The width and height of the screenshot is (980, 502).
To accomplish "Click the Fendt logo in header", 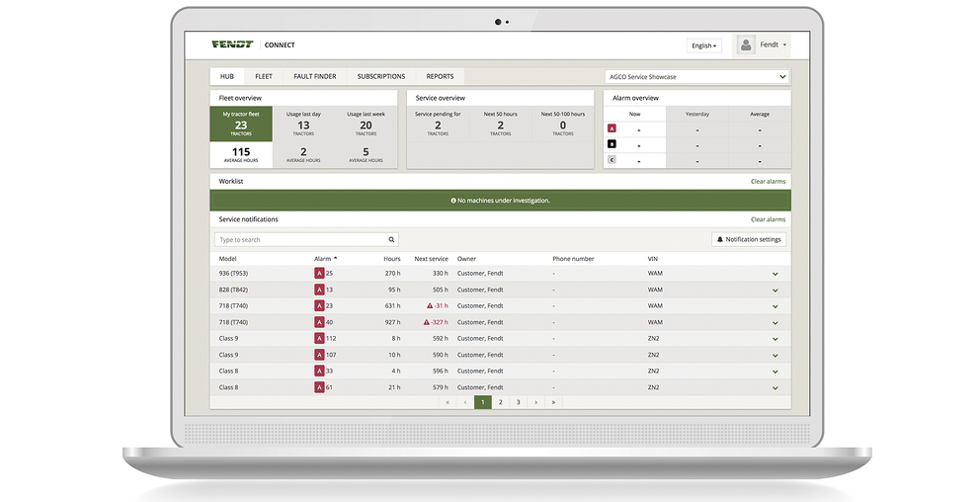I will 232,45.
